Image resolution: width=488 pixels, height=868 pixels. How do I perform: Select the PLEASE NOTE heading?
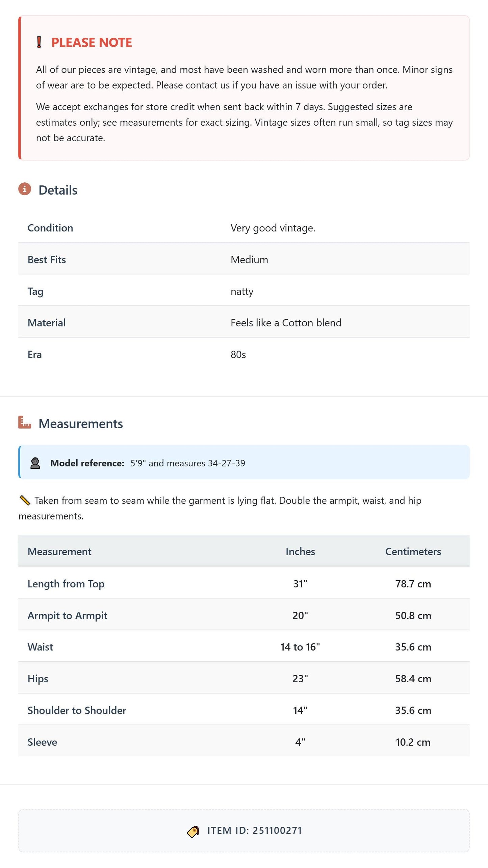pos(92,43)
